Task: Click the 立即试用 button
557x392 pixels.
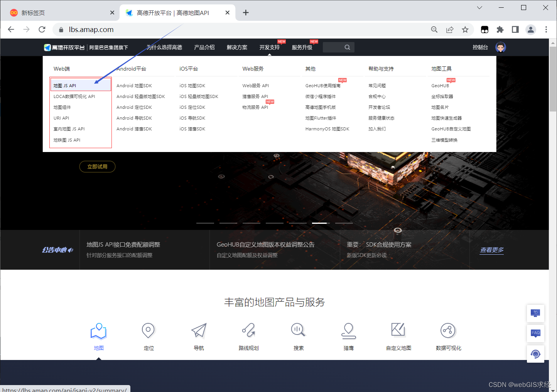Action: (97, 167)
